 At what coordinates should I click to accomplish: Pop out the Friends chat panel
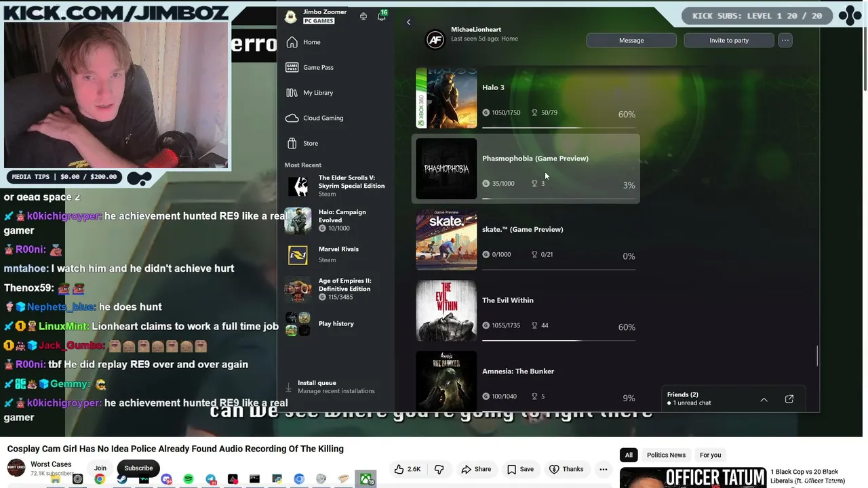[789, 399]
